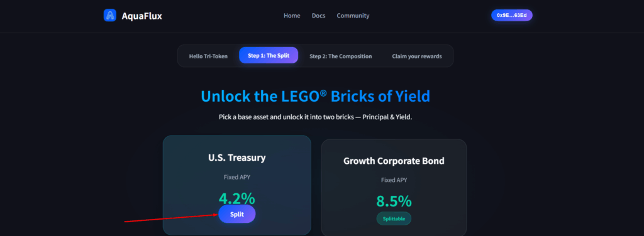Click the AquaFlux brand name text
644x236 pixels.
[x=142, y=16]
